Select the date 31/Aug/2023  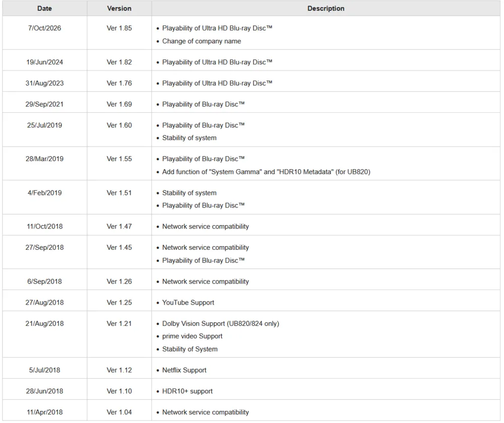pos(44,83)
